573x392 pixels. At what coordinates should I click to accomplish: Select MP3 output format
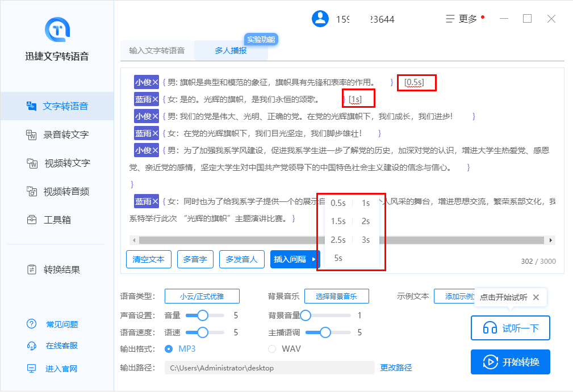click(x=169, y=349)
